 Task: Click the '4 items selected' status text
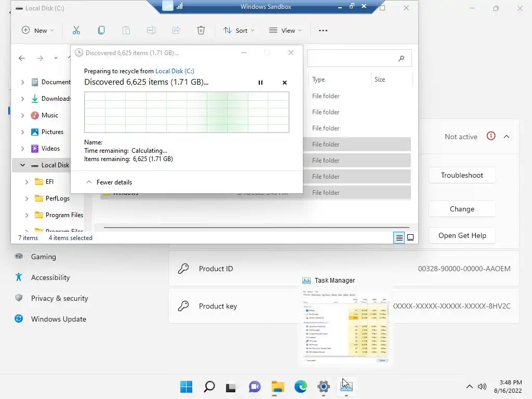[x=71, y=238]
